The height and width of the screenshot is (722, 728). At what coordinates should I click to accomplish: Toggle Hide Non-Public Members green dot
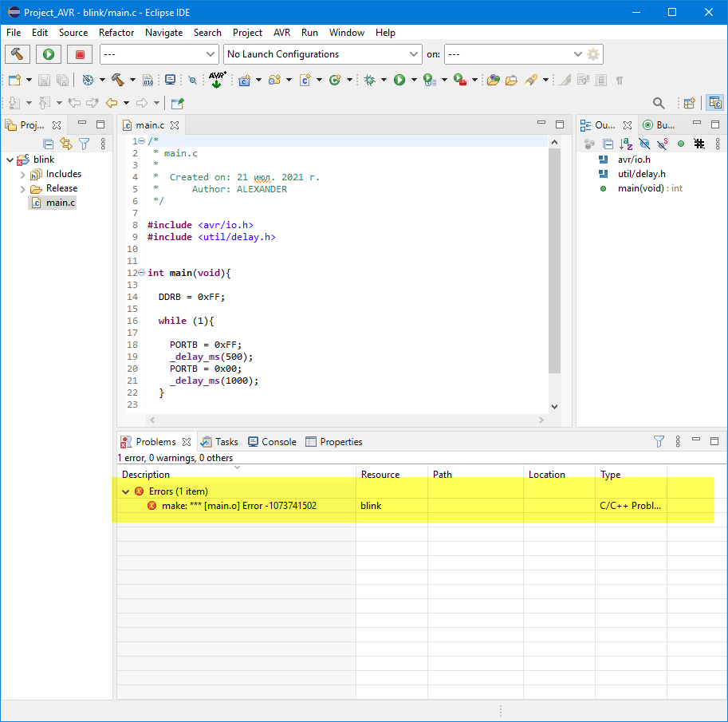point(681,144)
